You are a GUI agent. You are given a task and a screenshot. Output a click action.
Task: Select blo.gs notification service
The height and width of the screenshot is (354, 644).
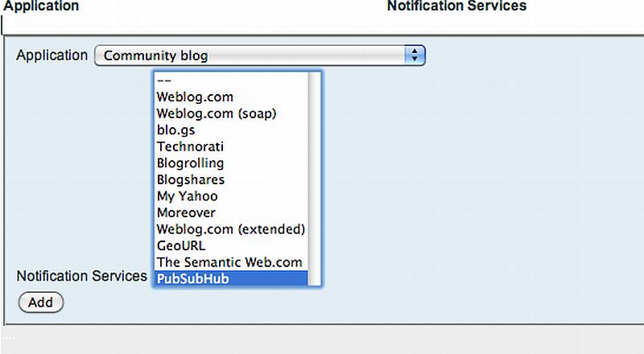176,130
